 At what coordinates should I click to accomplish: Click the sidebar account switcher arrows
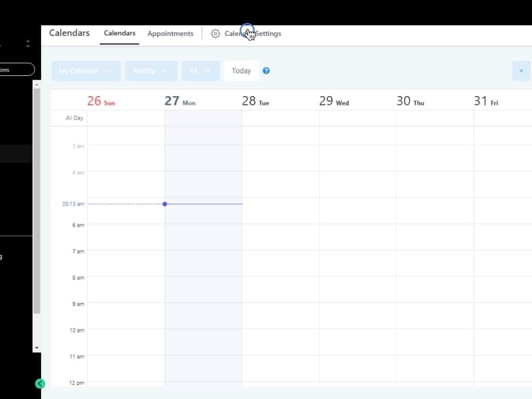pyautogui.click(x=28, y=44)
